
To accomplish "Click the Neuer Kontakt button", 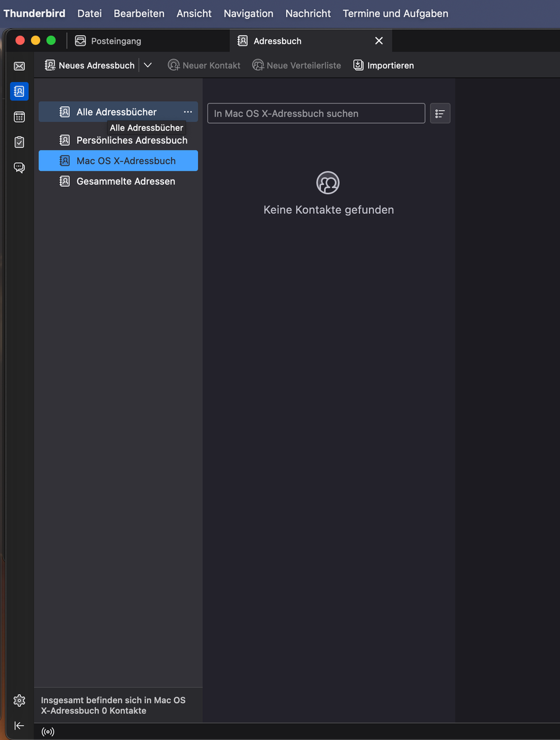I will [204, 65].
